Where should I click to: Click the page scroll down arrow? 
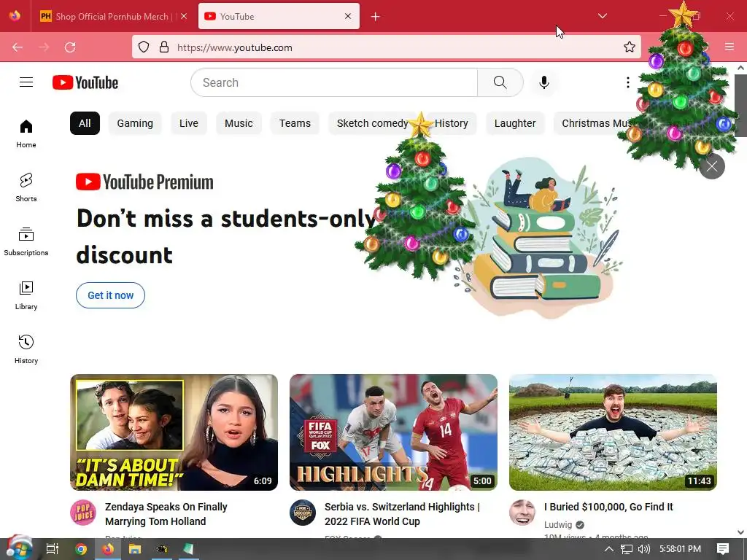741,532
